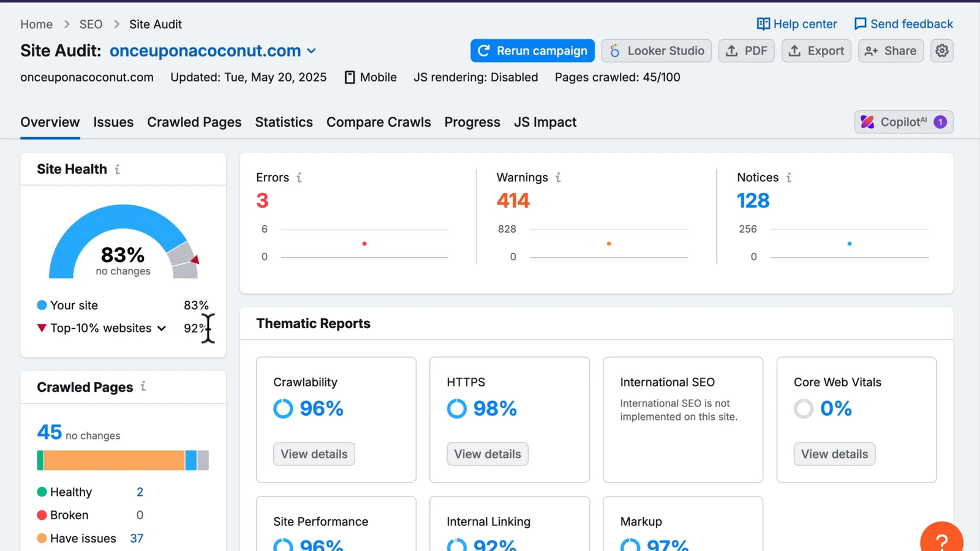Click the Export button

point(816,51)
